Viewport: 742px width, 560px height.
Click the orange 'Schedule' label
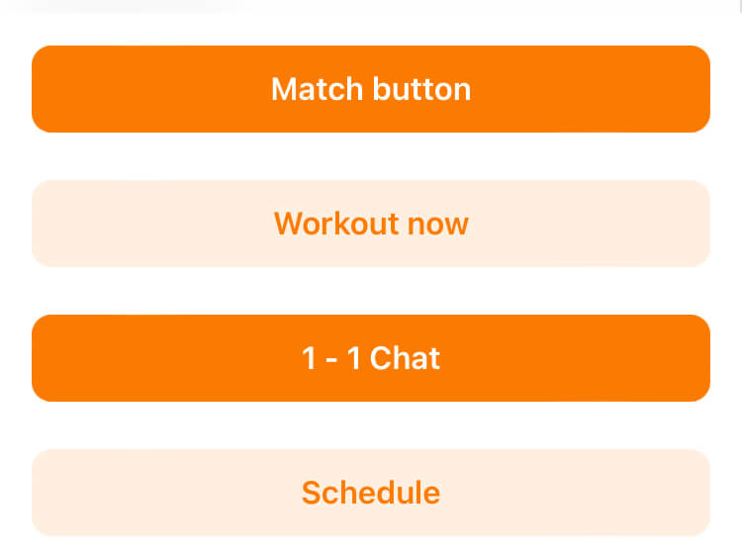tap(371, 493)
